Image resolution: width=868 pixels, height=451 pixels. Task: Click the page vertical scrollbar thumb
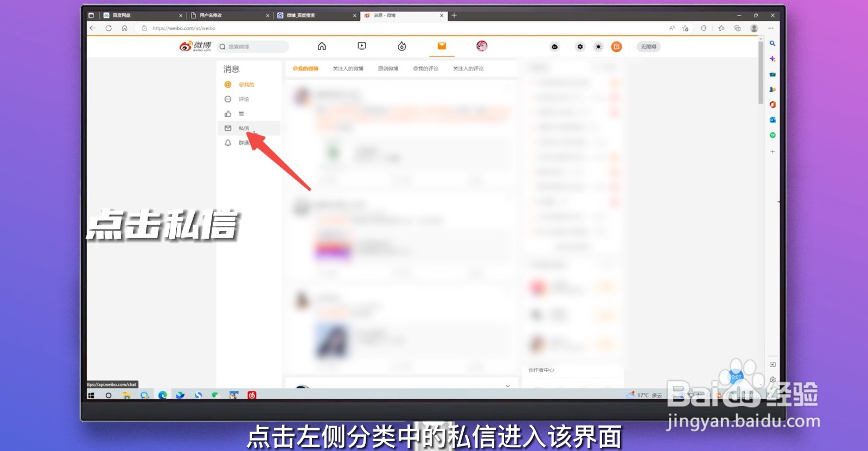(x=761, y=73)
